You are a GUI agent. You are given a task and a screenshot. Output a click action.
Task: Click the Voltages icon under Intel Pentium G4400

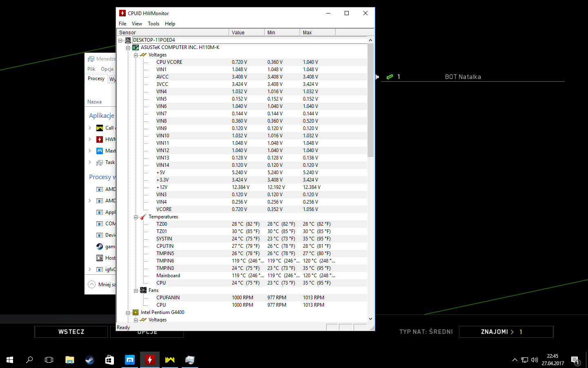point(143,320)
